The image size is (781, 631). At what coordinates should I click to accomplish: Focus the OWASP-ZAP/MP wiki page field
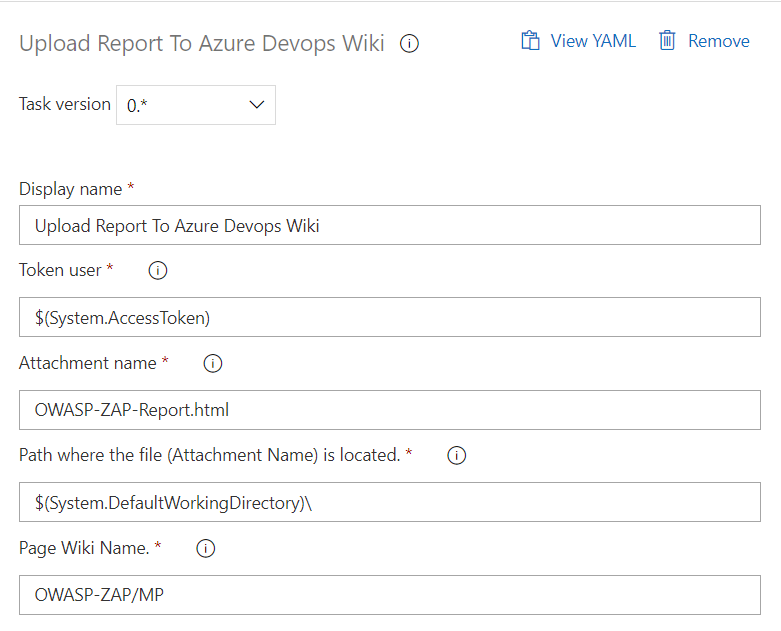point(390,595)
